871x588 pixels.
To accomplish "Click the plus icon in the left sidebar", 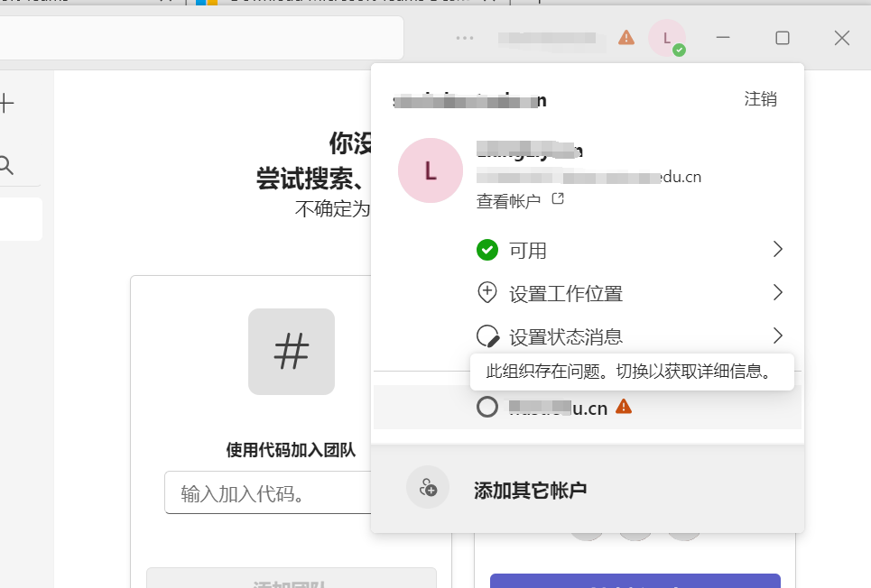I will (6, 104).
